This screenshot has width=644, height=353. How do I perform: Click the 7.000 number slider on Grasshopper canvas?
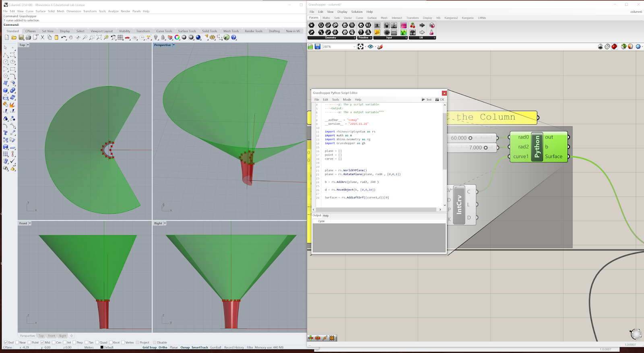click(472, 148)
